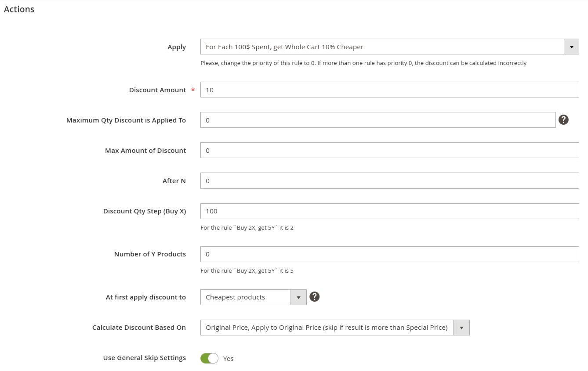This screenshot has width=588, height=371.
Task: Click help icon next to Cheapest products dropdown
Action: click(x=314, y=297)
